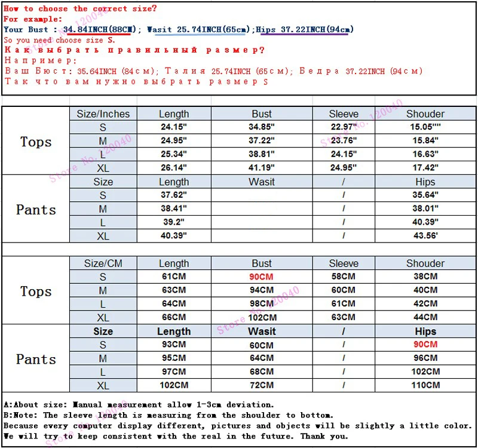The width and height of the screenshot is (478, 448).
Task: Click the "How to choose the correct size?" heading
Action: tap(80, 8)
